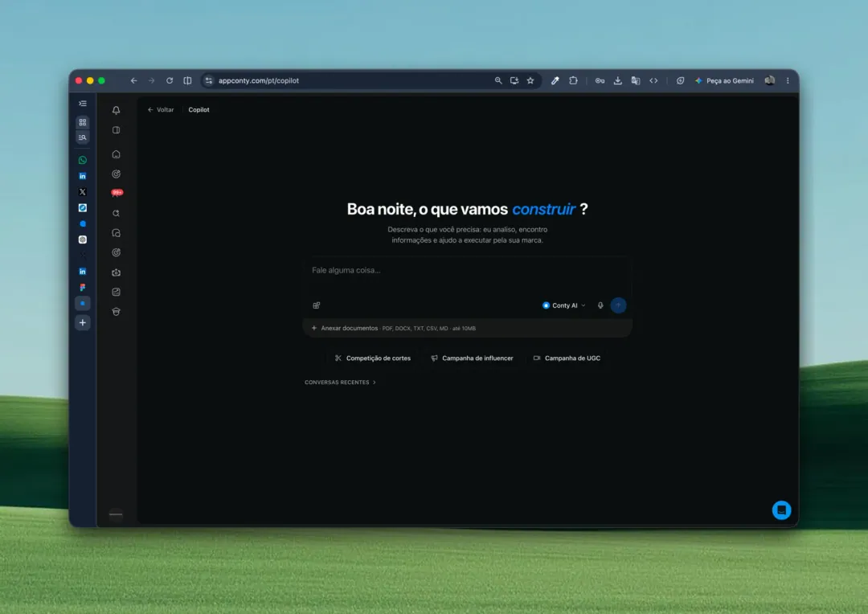Viewport: 868px width, 614px height.
Task: Open the Conty AI model dropdown
Action: tap(564, 305)
